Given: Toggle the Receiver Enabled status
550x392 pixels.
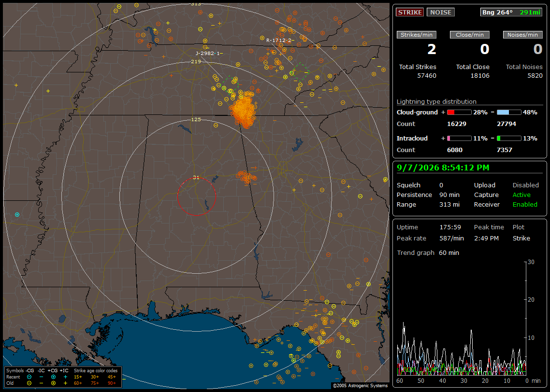Looking at the screenshot, I should click(x=525, y=205).
